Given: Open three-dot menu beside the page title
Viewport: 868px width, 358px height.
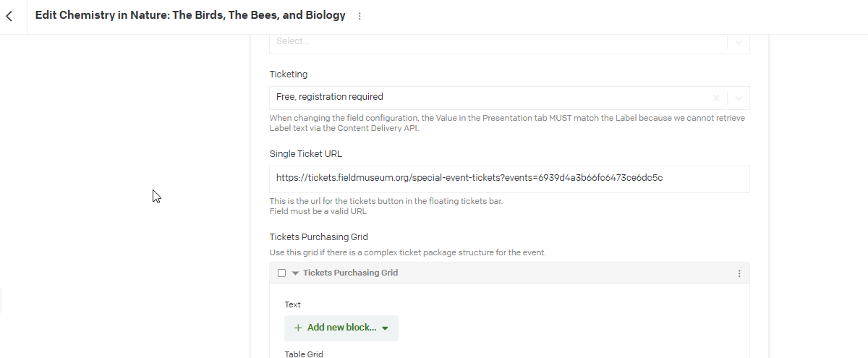Looking at the screenshot, I should coord(359,16).
